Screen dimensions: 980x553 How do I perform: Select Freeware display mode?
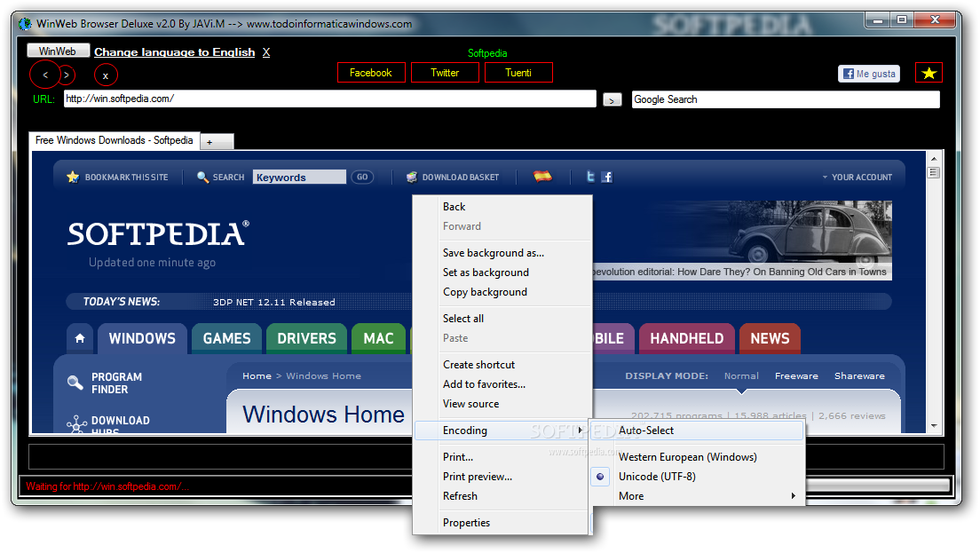796,375
